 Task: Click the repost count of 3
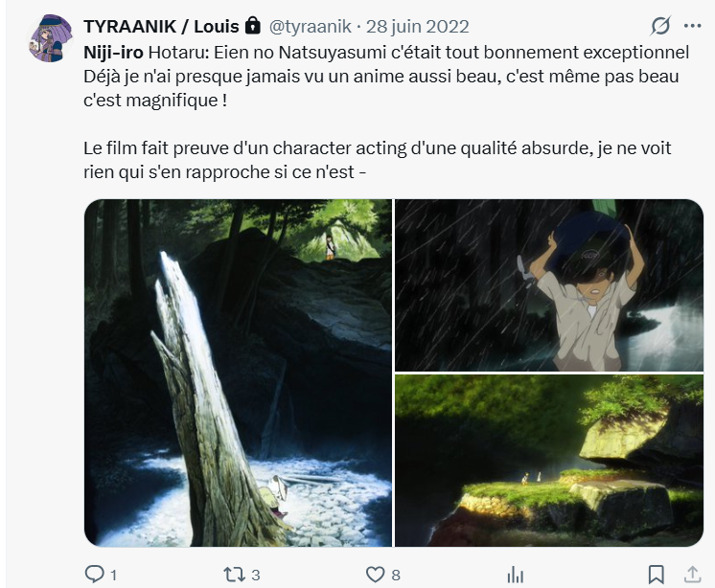(x=255, y=575)
